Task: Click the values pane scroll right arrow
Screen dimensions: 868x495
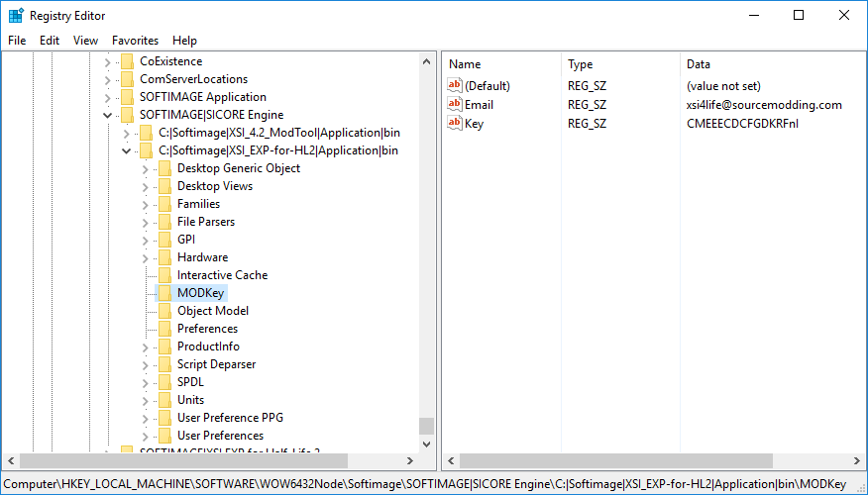Action: (x=857, y=460)
